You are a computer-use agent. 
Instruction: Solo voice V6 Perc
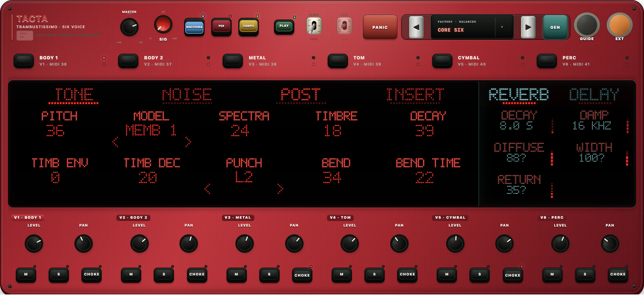[x=585, y=275]
